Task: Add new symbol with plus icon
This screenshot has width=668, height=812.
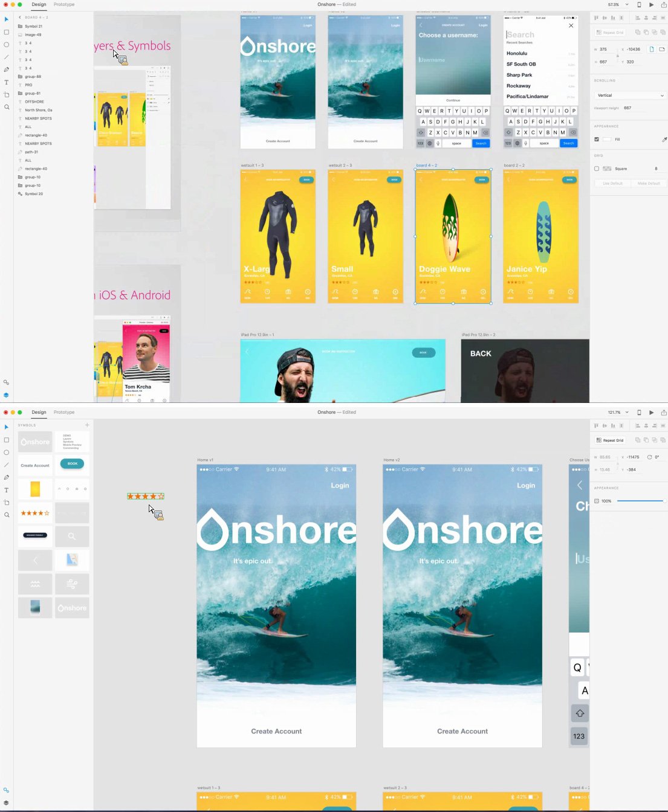Action: click(x=87, y=425)
